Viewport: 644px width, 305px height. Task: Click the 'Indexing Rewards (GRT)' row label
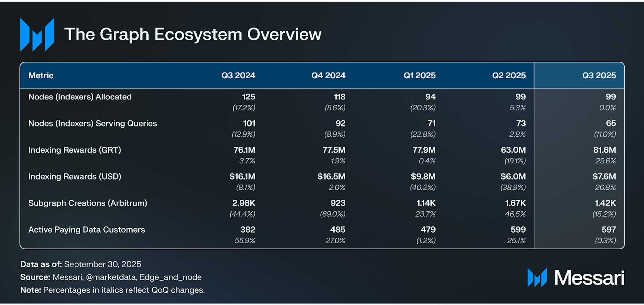coord(75,150)
